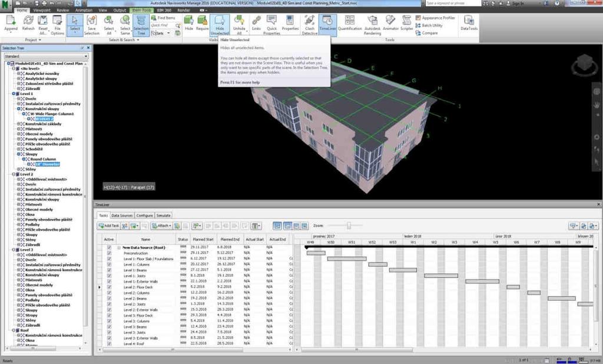Click the keyword search box in title bar

pyautogui.click(x=453, y=3)
